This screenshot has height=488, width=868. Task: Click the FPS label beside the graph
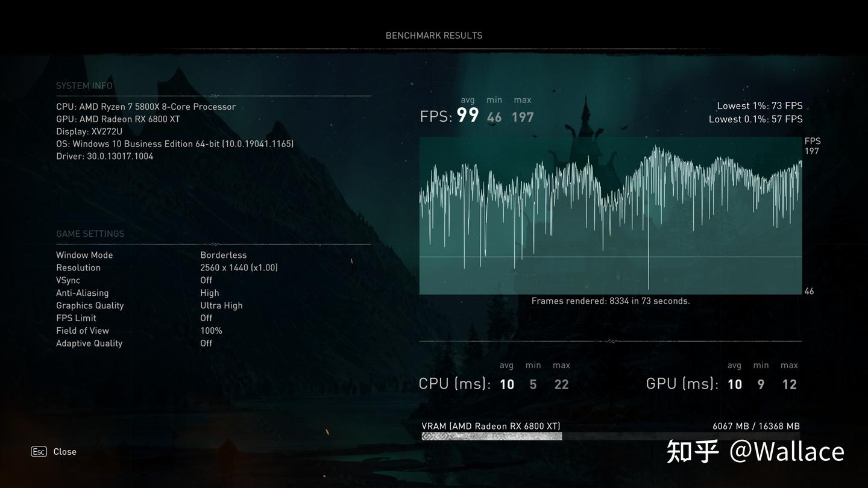pos(812,141)
